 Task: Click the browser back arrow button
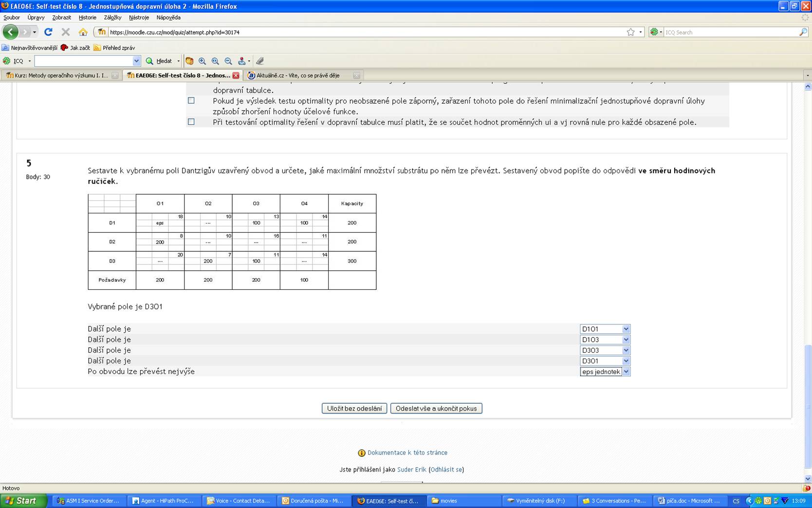[10, 32]
